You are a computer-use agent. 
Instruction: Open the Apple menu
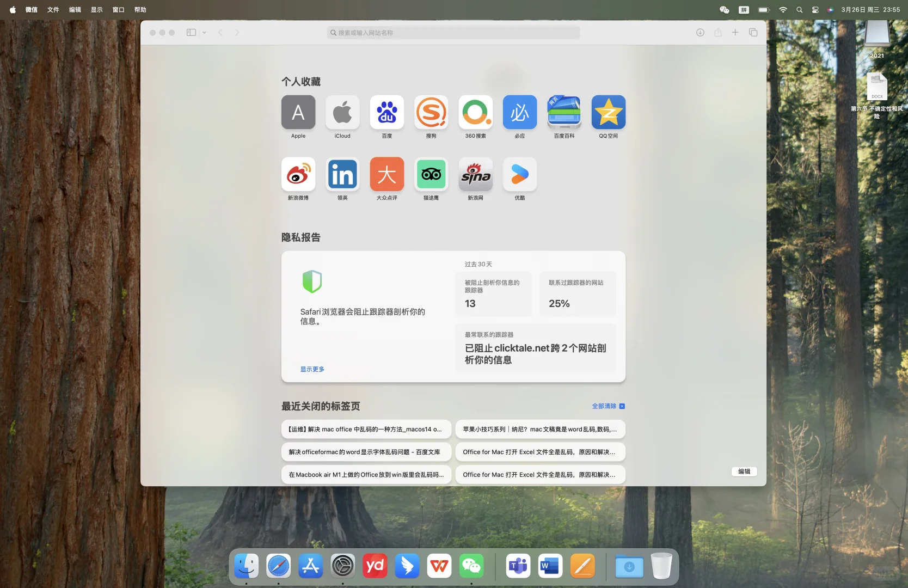tap(13, 10)
